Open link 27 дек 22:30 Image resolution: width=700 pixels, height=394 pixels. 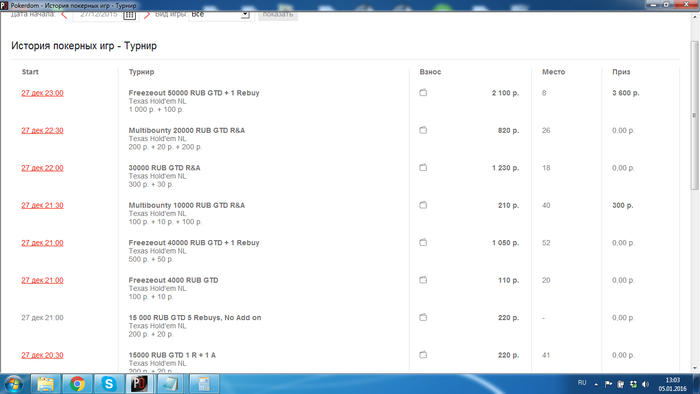(x=42, y=130)
